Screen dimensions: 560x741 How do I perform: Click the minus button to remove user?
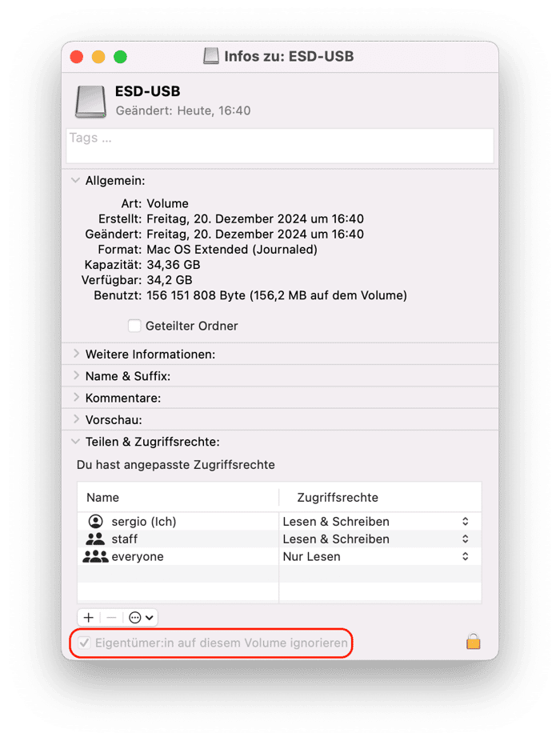(111, 617)
